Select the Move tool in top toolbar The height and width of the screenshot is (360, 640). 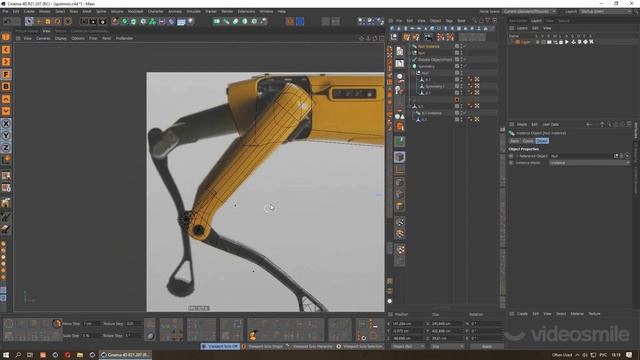click(39, 21)
